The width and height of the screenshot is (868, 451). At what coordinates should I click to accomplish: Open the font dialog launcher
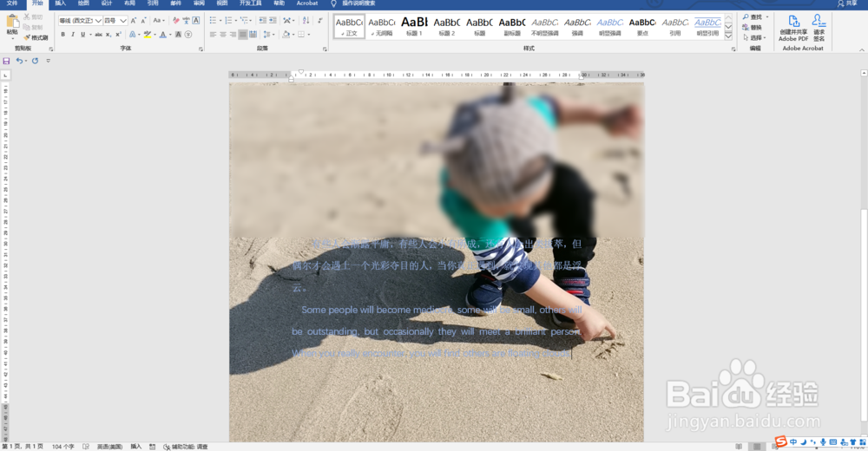[201, 49]
